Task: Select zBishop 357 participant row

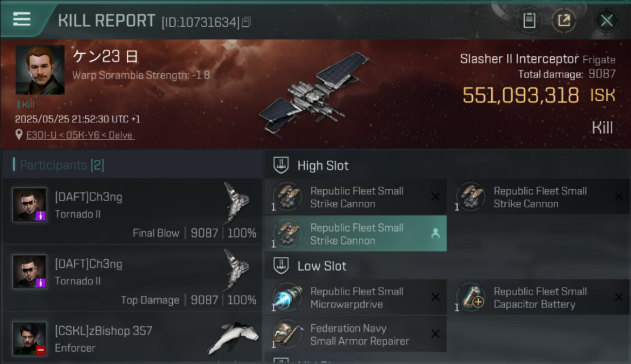Action: [132, 339]
